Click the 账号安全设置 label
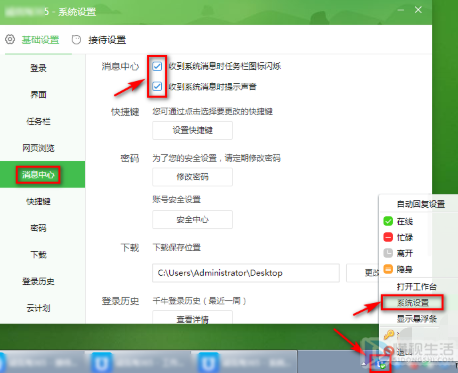The width and height of the screenshot is (458, 373). (x=177, y=200)
